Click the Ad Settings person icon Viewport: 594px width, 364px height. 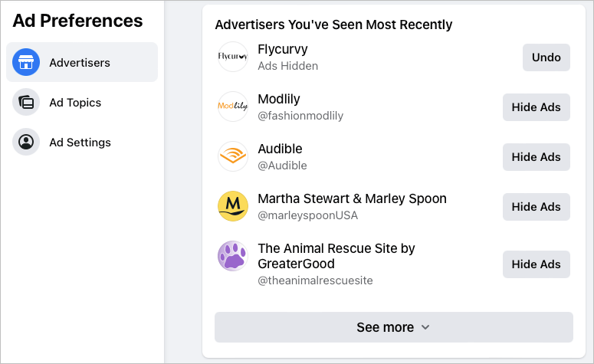point(26,142)
